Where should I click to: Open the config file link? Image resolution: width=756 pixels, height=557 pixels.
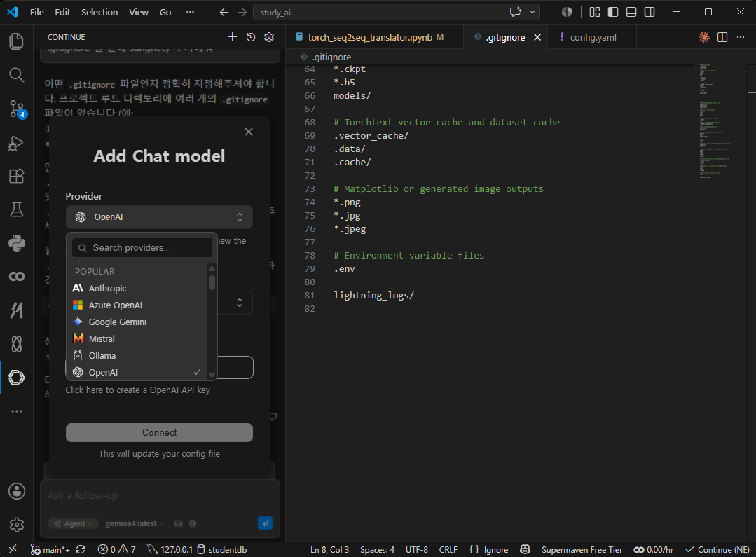tap(200, 454)
